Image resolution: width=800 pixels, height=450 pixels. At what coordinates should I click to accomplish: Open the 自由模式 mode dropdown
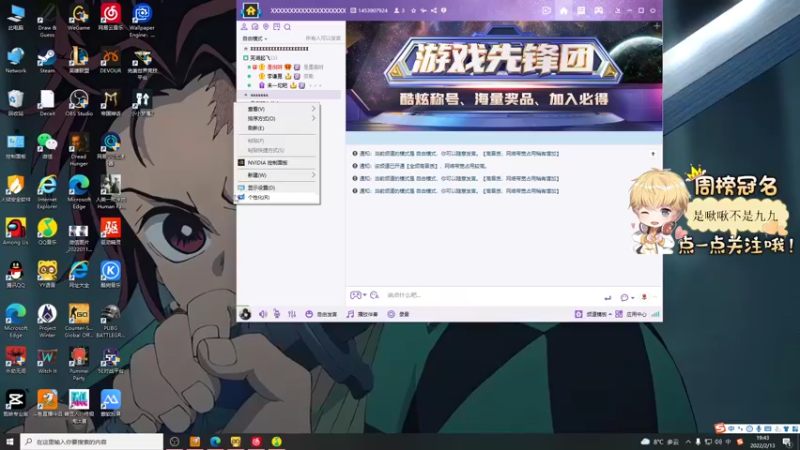(x=254, y=38)
